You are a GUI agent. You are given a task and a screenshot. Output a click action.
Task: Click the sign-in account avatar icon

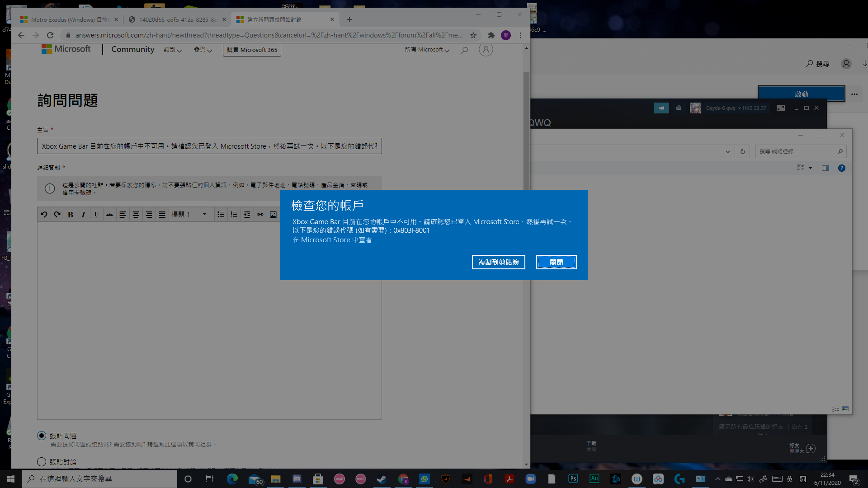(x=486, y=50)
